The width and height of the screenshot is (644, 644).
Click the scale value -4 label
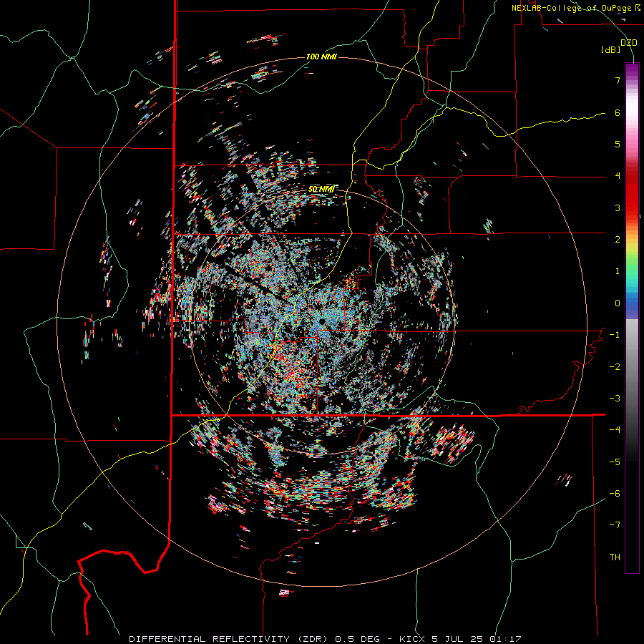click(x=615, y=430)
